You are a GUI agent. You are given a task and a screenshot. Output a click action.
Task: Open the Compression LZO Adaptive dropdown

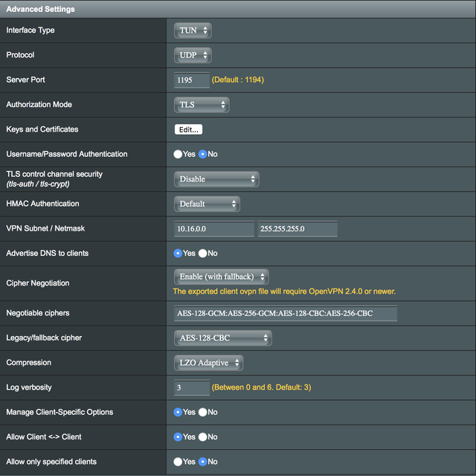click(208, 363)
